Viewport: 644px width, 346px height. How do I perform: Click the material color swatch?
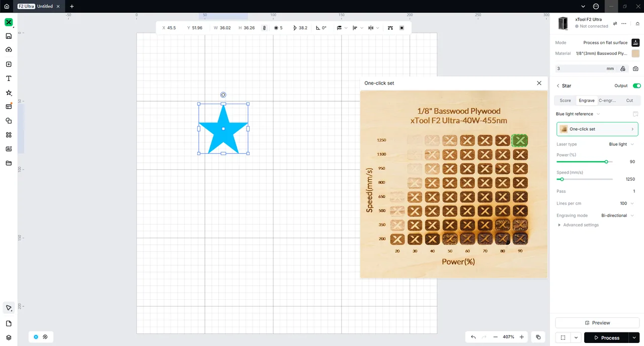(x=635, y=53)
